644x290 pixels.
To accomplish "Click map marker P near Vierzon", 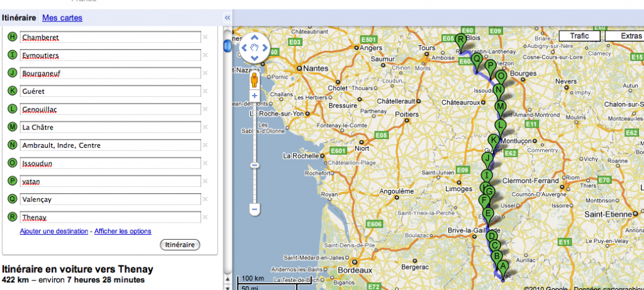I will pyautogui.click(x=490, y=68).
